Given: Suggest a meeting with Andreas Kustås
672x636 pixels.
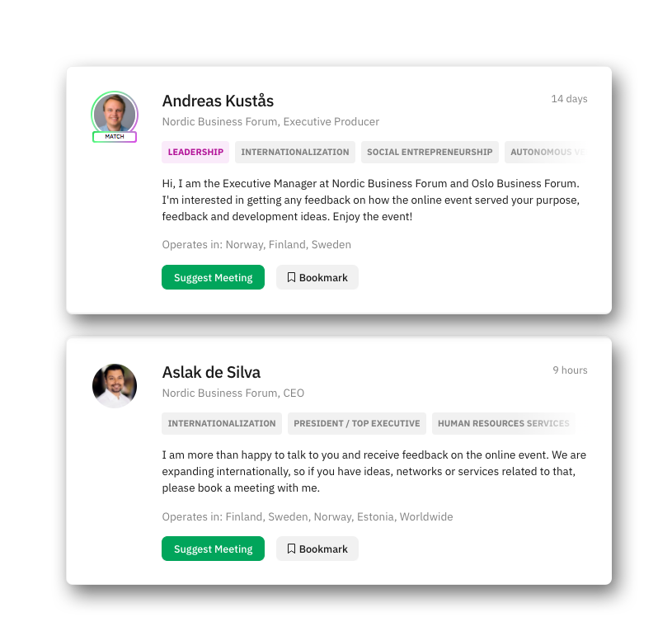Looking at the screenshot, I should coord(213,277).
